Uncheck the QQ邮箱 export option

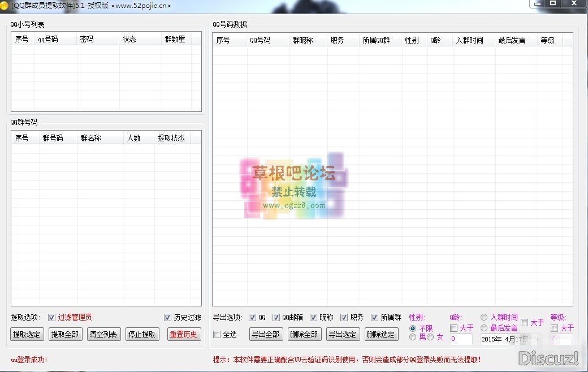click(276, 317)
